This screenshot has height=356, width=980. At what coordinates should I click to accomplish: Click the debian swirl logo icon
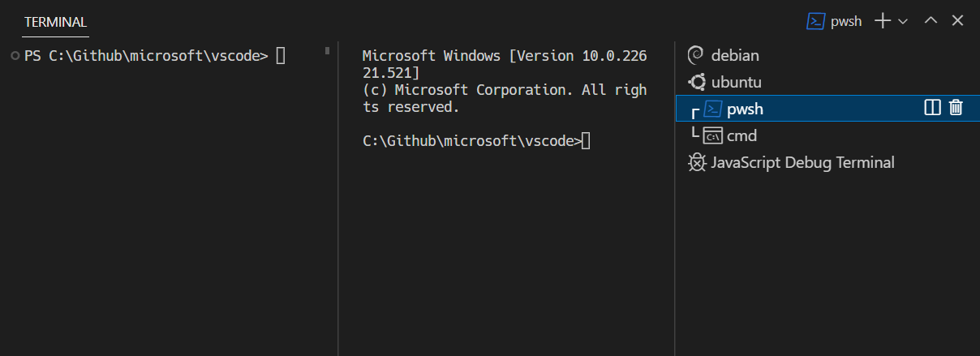pyautogui.click(x=695, y=55)
